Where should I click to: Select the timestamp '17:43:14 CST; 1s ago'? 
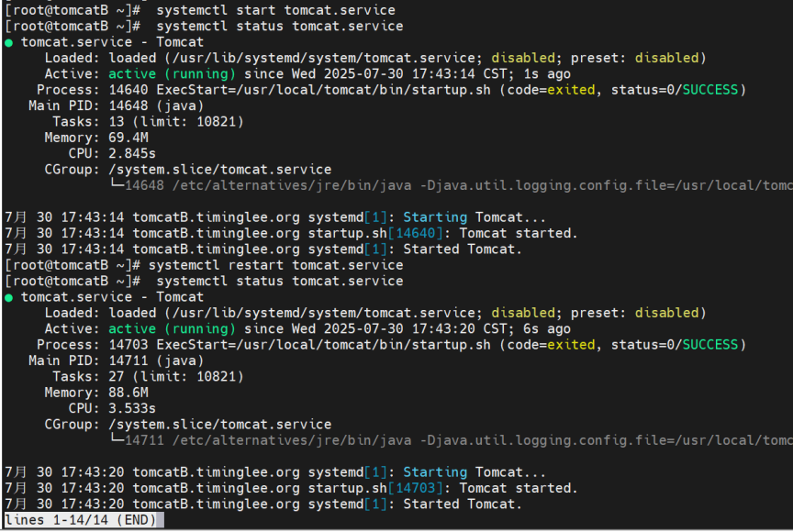(x=491, y=73)
